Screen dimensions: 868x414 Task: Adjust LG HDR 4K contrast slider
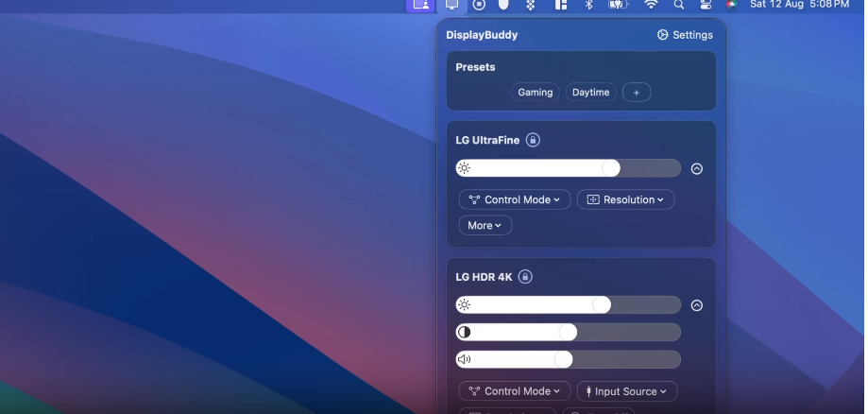click(568, 332)
